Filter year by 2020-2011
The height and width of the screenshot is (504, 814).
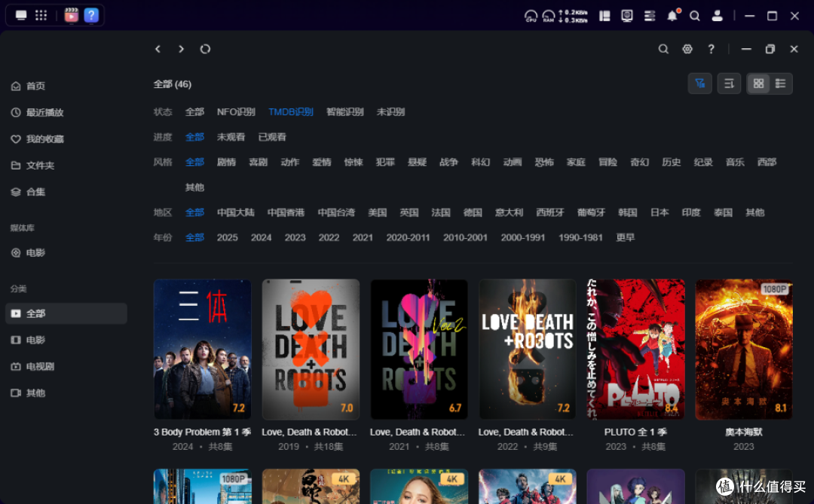pos(408,237)
